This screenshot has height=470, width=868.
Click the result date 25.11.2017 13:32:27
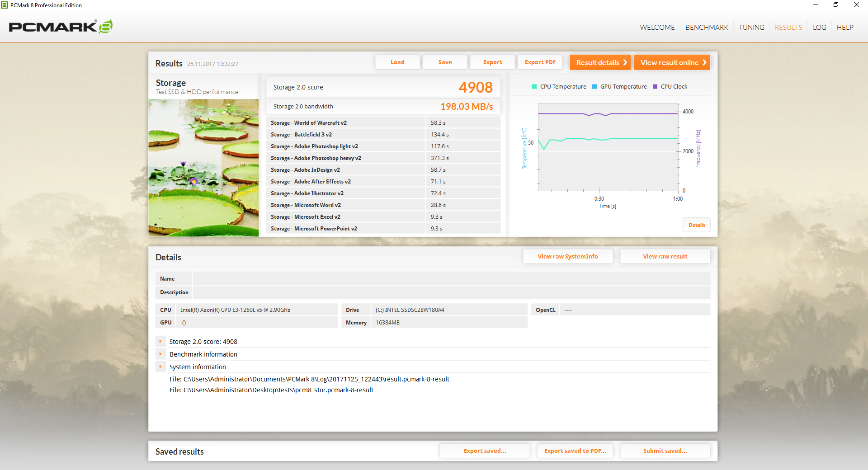212,64
